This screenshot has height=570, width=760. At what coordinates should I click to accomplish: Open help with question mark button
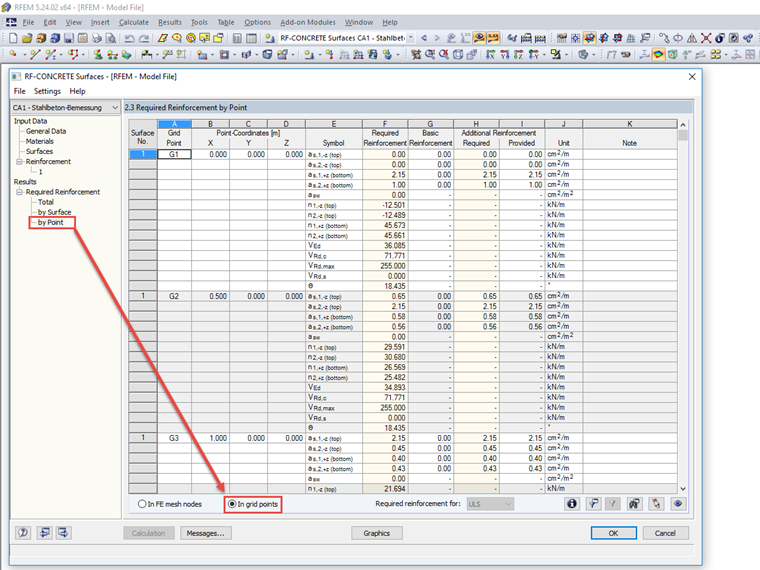point(23,533)
